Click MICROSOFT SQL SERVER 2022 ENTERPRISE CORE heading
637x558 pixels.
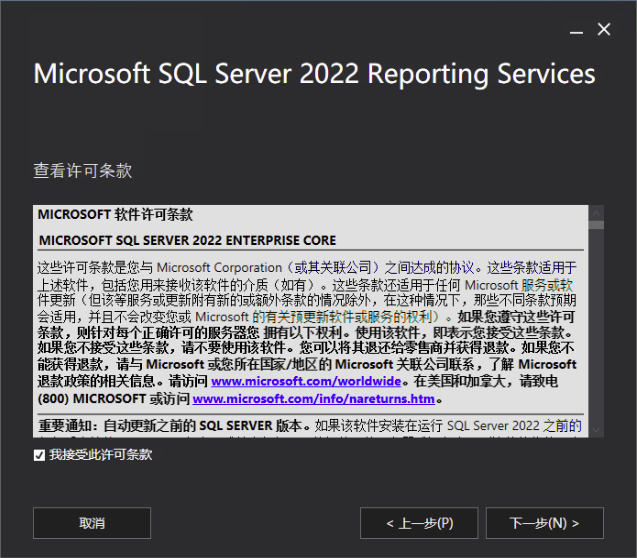coord(187,240)
